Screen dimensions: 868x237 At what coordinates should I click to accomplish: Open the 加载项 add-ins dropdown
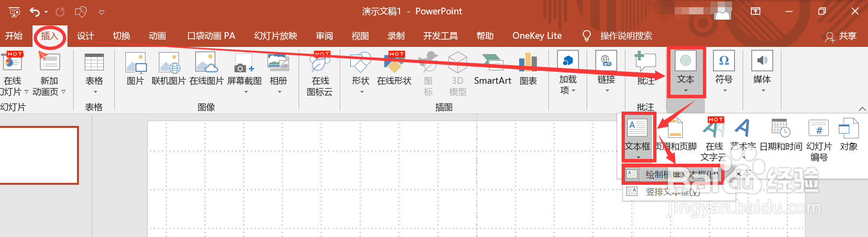click(568, 73)
